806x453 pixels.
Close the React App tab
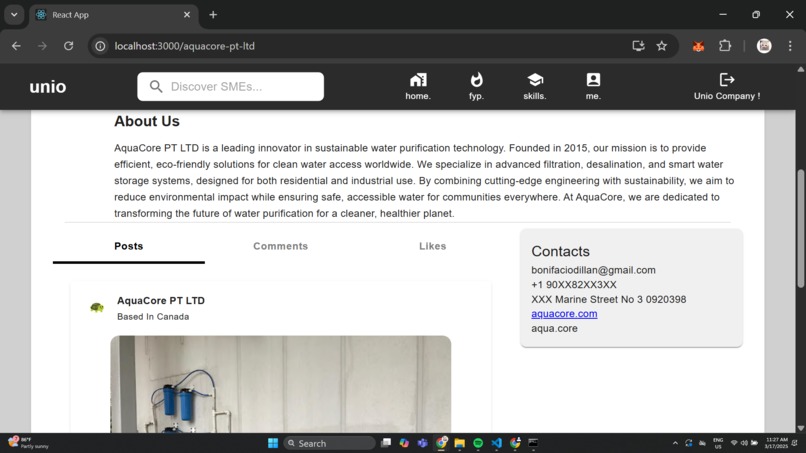click(x=187, y=15)
